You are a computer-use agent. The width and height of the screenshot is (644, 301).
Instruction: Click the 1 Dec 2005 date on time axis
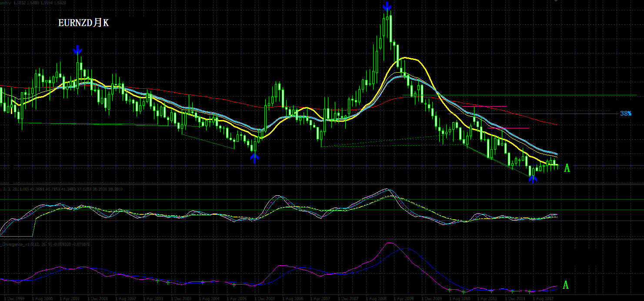pos(265,299)
